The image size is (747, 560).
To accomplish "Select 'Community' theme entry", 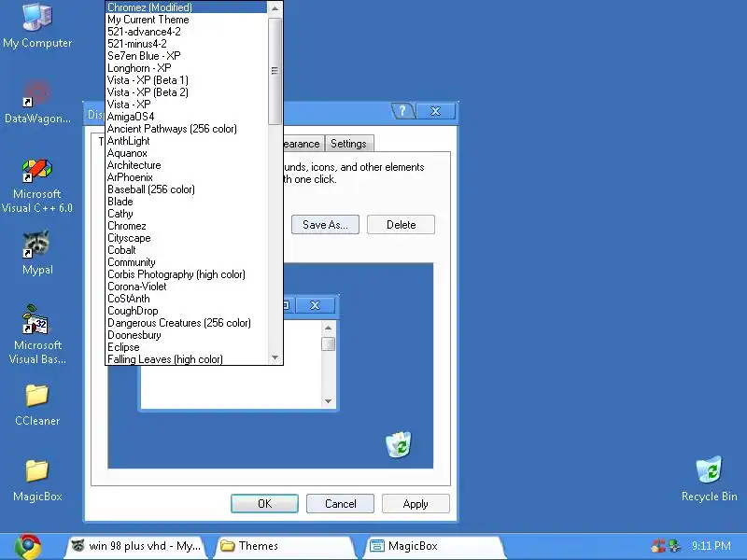I will [186, 262].
